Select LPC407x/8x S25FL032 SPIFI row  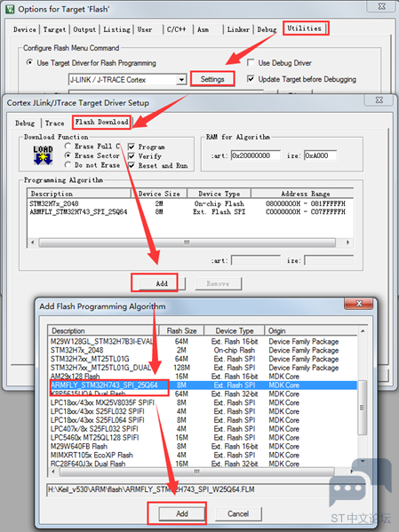(203, 429)
